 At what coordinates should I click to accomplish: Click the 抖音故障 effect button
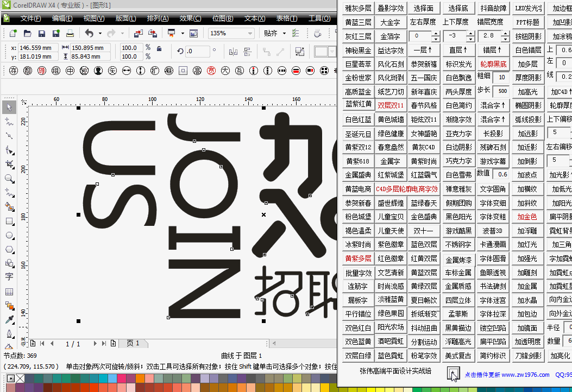493,8
